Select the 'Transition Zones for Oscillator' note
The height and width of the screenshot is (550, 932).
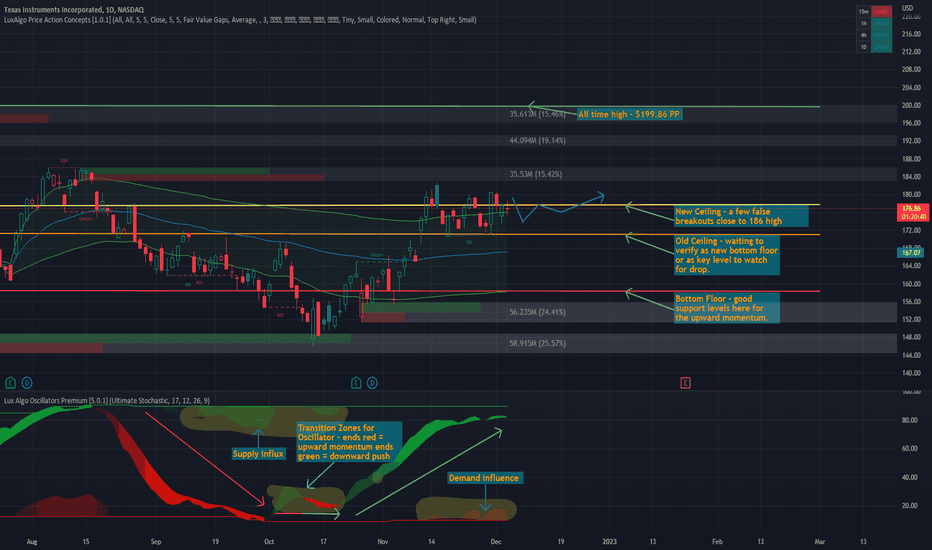point(349,442)
